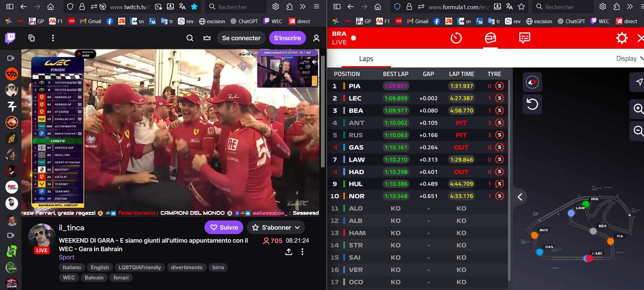Click the Suivre follow button
Screen dimensions: 644x290
(x=224, y=227)
